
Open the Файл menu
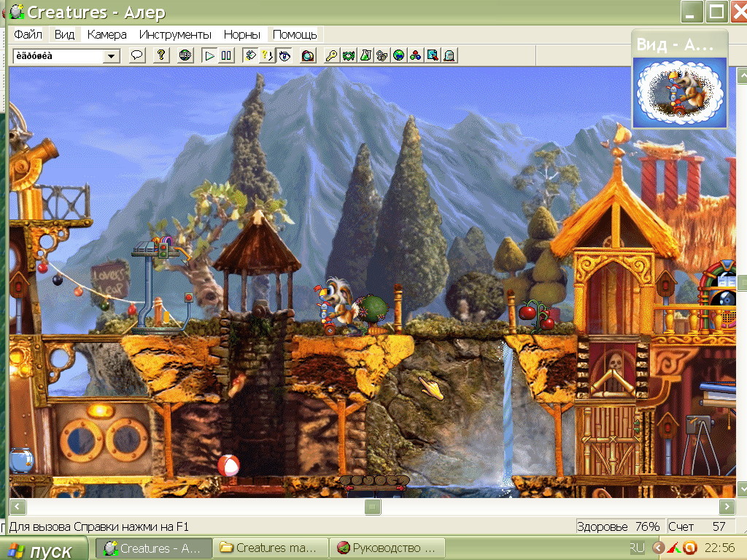click(x=28, y=35)
